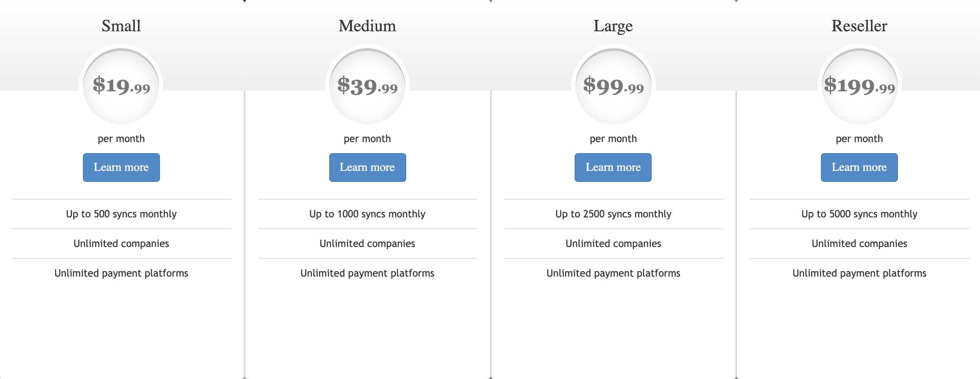Select the $99.99 price circle
The image size is (980, 379).
click(614, 86)
